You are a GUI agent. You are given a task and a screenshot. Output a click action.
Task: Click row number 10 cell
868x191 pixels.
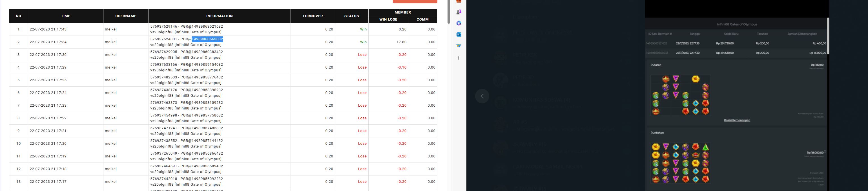point(19,143)
